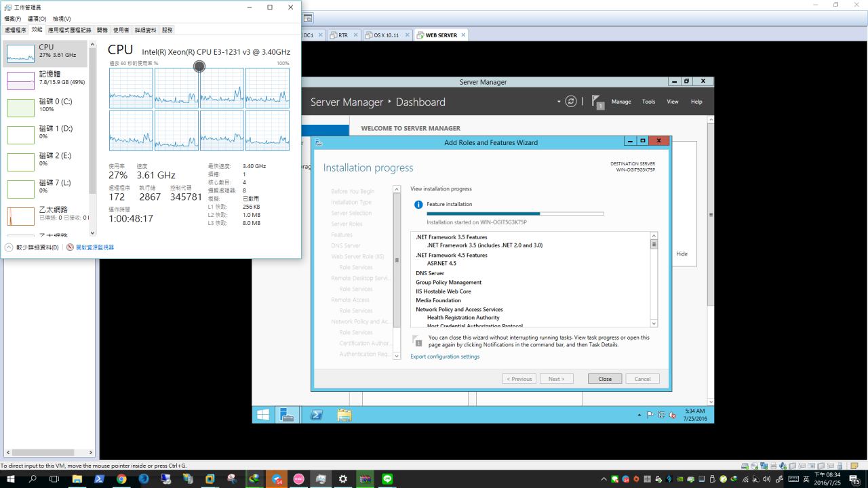Click the Close button in the wizard
This screenshot has height=488, width=868.
tap(604, 379)
